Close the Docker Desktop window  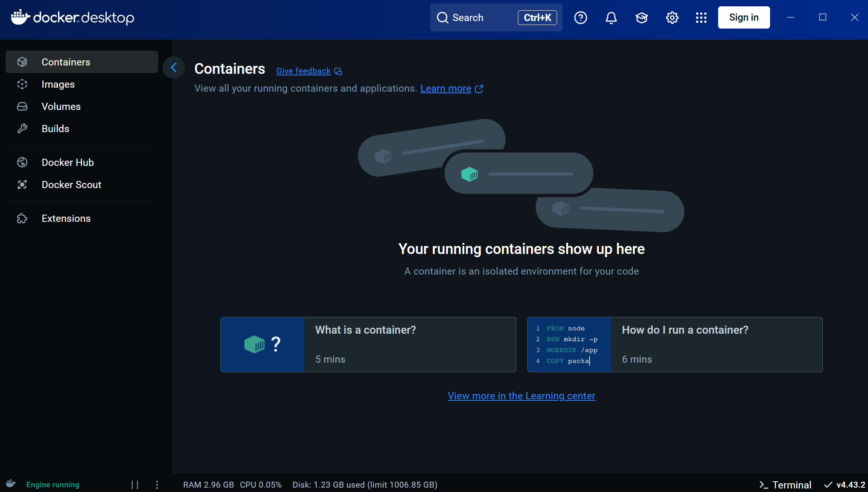855,17
